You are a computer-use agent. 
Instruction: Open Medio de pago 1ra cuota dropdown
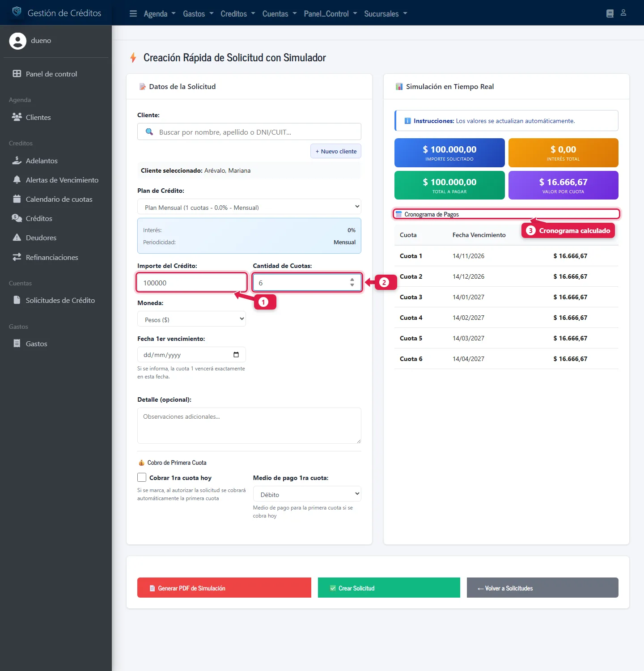click(307, 494)
